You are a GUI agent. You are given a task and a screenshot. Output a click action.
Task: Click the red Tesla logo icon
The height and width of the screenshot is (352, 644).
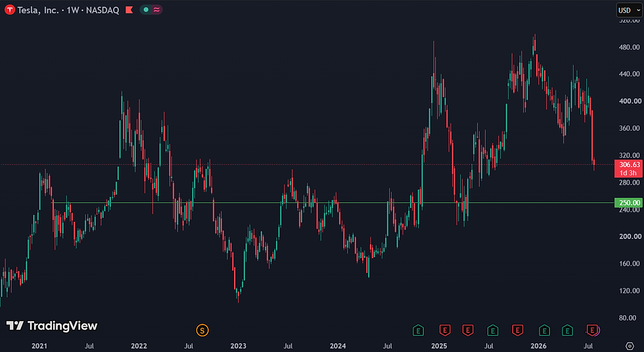point(9,10)
